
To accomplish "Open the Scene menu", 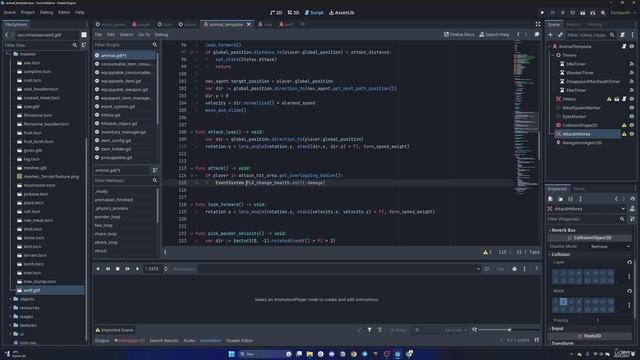I will point(10,13).
